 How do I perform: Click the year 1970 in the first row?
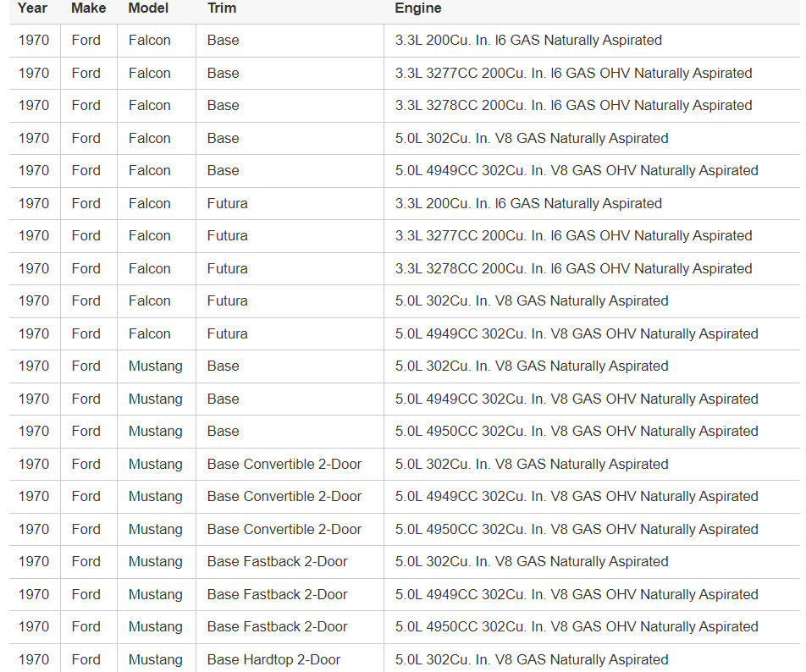[x=34, y=41]
